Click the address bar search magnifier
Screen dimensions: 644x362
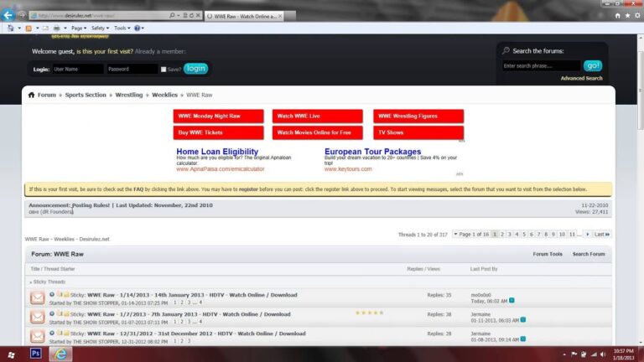[x=172, y=15]
